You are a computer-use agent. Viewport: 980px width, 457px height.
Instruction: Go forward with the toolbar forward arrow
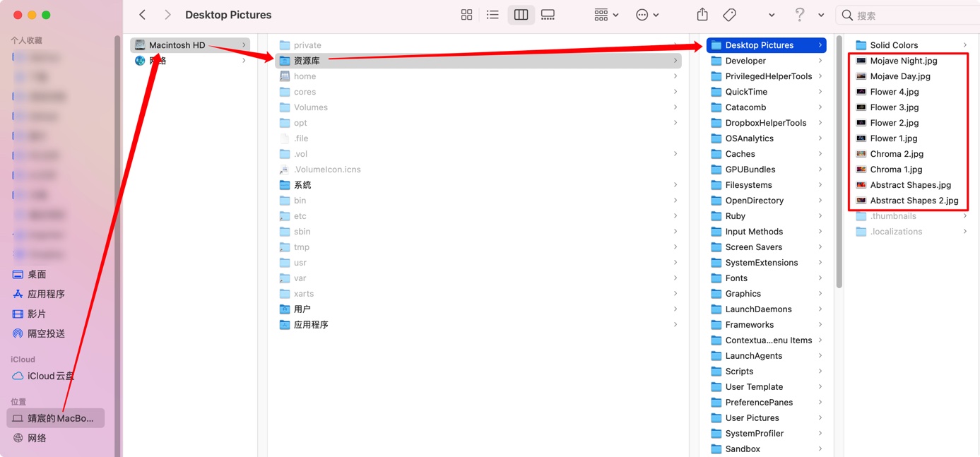[x=167, y=15]
